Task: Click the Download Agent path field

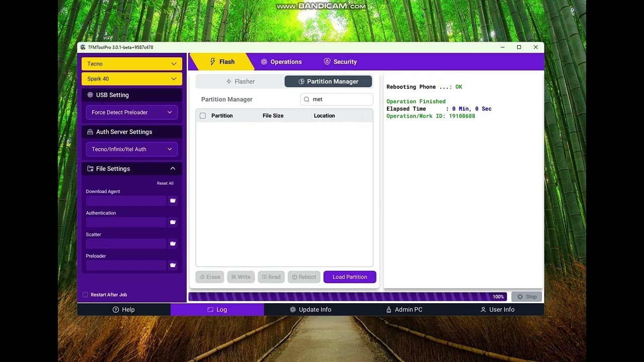Action: coord(126,201)
